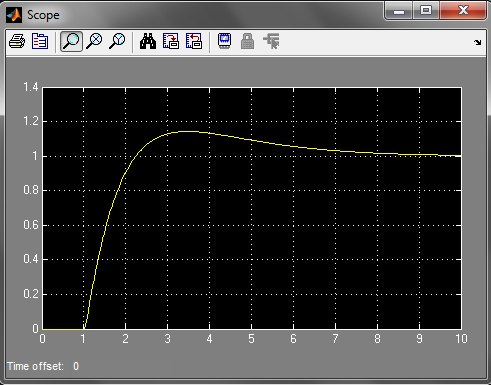The height and width of the screenshot is (385, 491).
Task: Click the yellow curve's peak near 1.15
Action: click(188, 131)
